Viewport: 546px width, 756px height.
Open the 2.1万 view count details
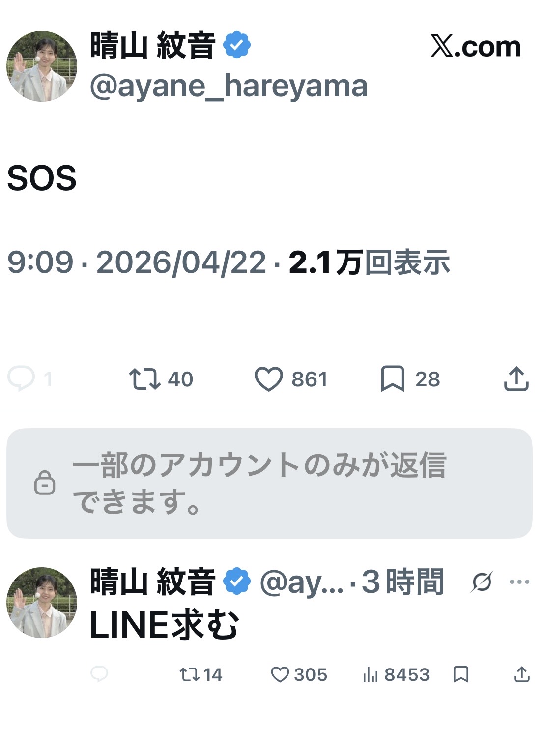point(369,262)
